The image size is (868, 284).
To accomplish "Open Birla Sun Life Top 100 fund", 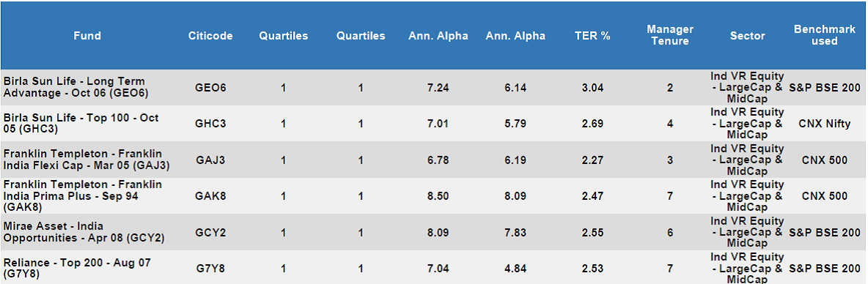I will pyautogui.click(x=81, y=123).
